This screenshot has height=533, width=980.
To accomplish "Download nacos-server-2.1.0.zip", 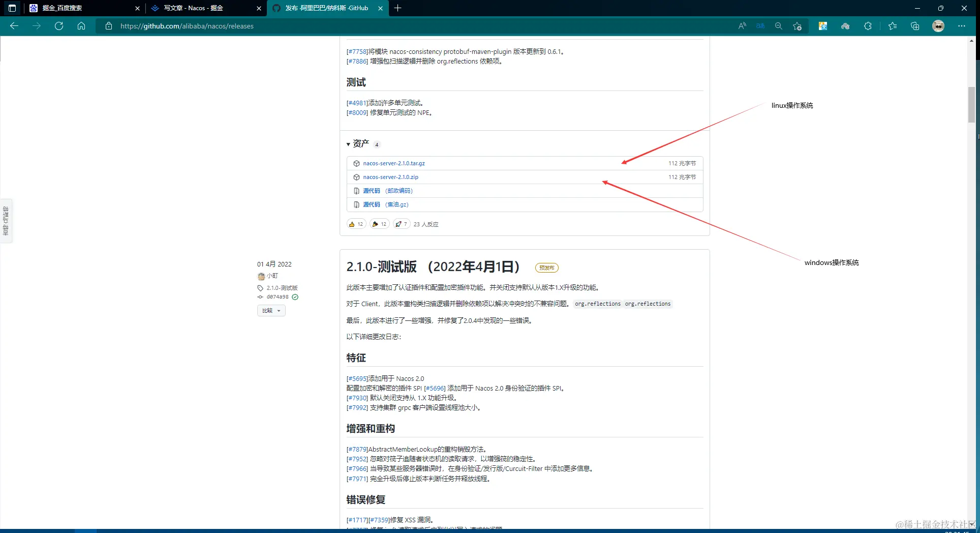I will pos(391,177).
